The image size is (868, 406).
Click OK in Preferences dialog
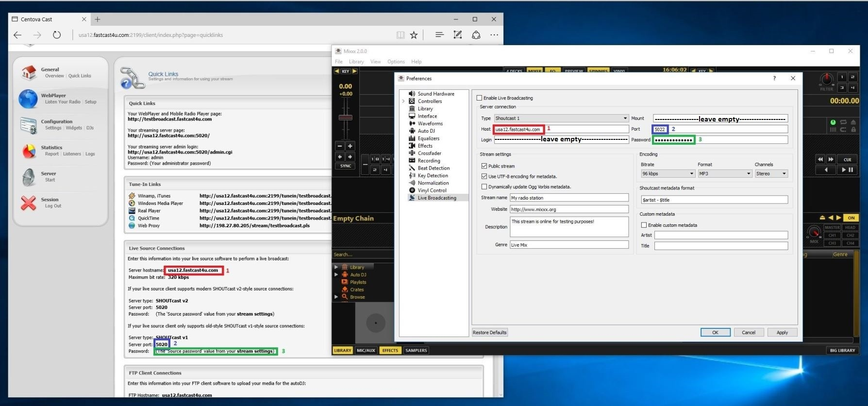(715, 332)
